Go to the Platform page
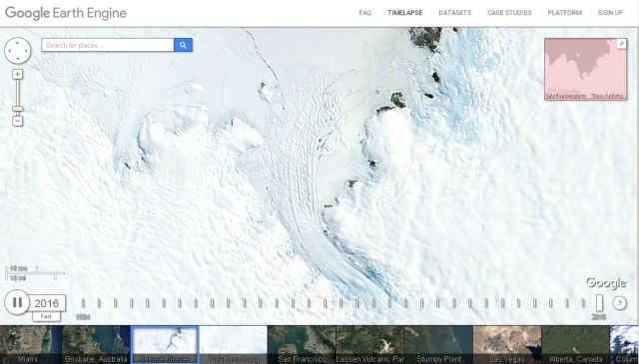Screen dimensions: 639x364 click(x=564, y=13)
